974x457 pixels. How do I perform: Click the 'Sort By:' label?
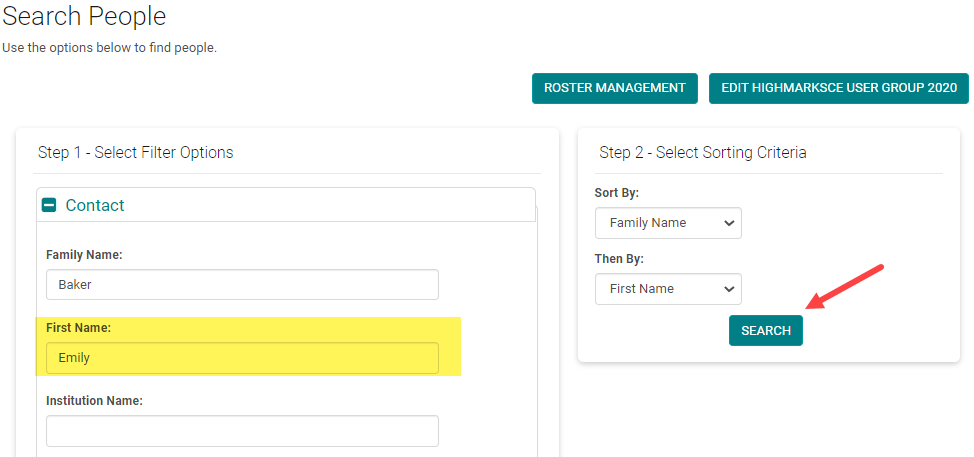[x=616, y=193]
